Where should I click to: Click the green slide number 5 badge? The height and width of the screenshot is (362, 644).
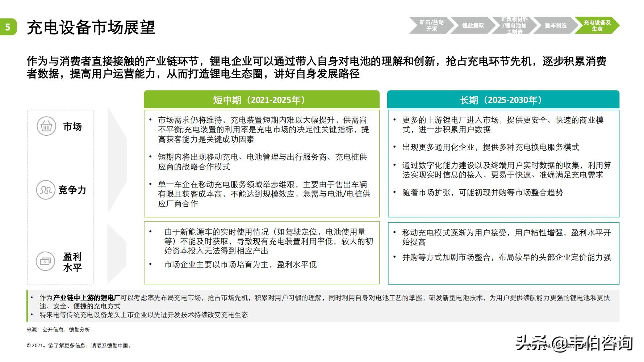click(8, 27)
